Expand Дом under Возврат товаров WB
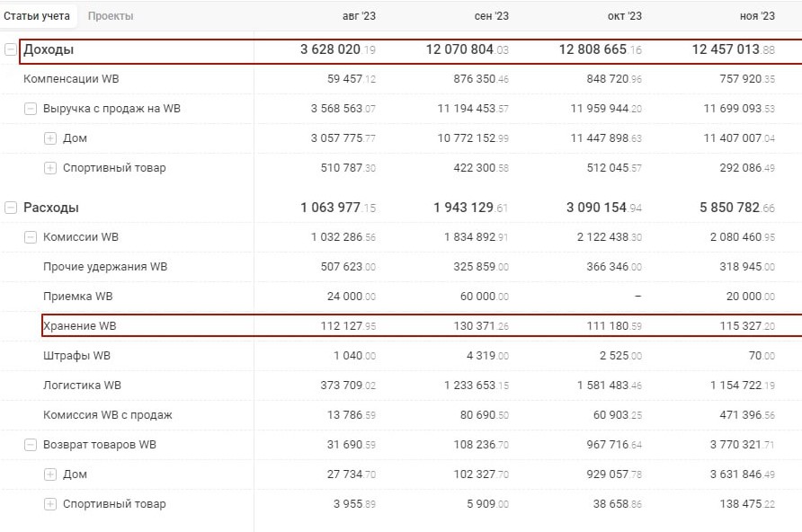Viewport: 802px width, 532px height. pyautogui.click(x=50, y=474)
